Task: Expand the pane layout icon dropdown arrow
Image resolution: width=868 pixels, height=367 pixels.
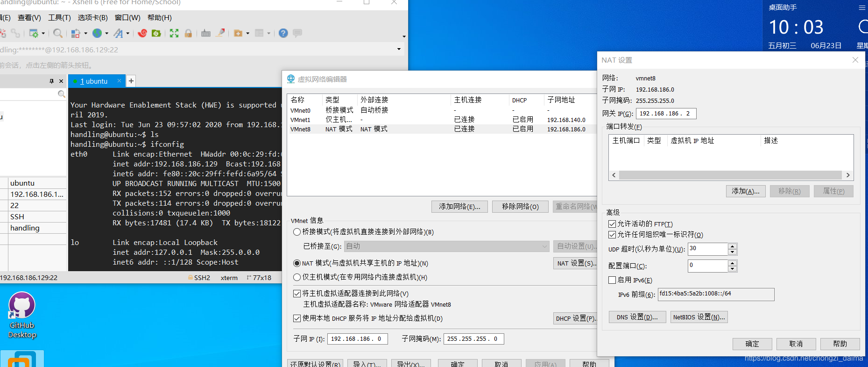Action: pyautogui.click(x=269, y=33)
